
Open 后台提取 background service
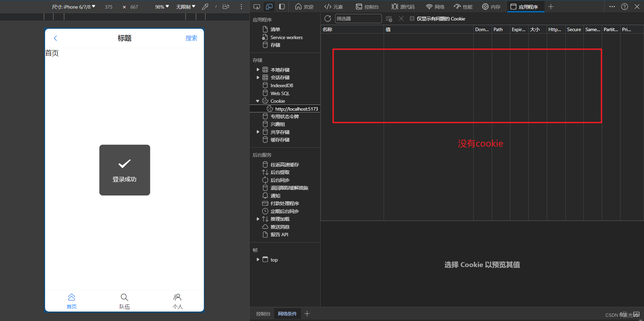(280, 172)
